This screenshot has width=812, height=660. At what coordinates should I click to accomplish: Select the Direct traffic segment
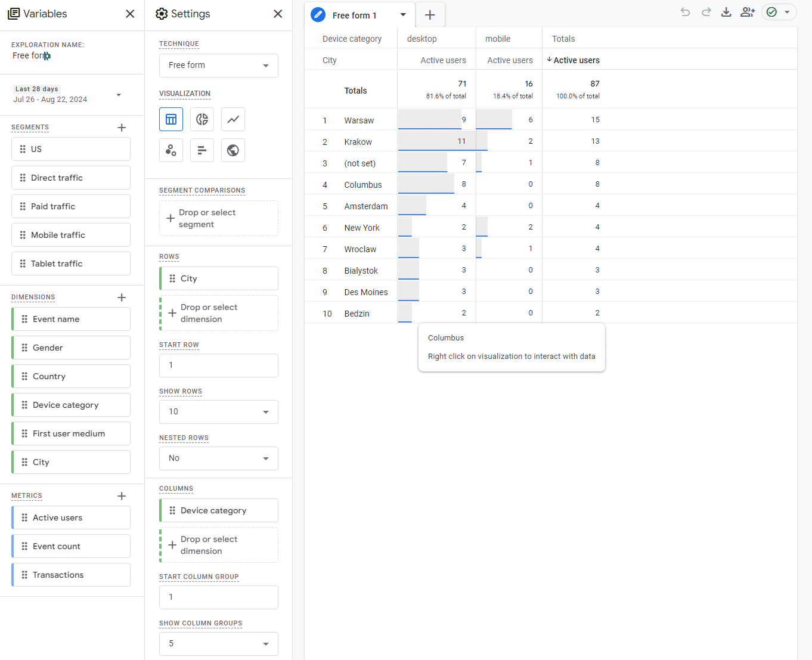(x=71, y=178)
